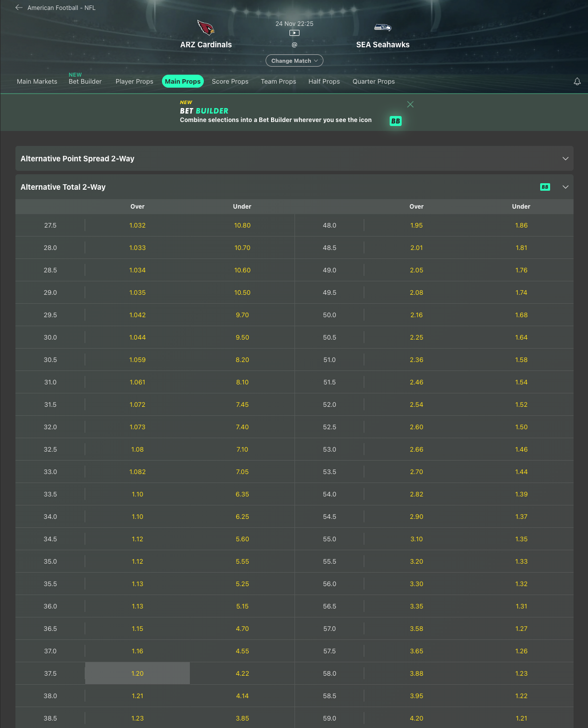Select Under 50.5 at odds 1.64
Screen dimensions: 588x728
(x=521, y=337)
